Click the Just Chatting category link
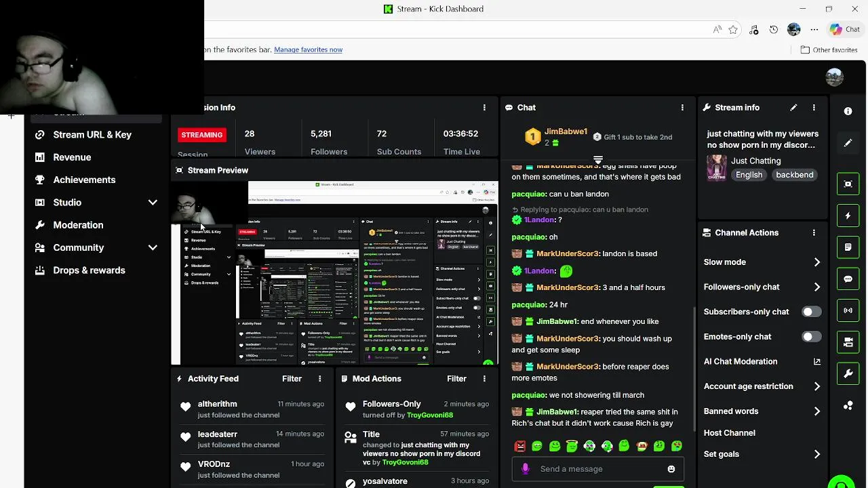 (x=755, y=161)
